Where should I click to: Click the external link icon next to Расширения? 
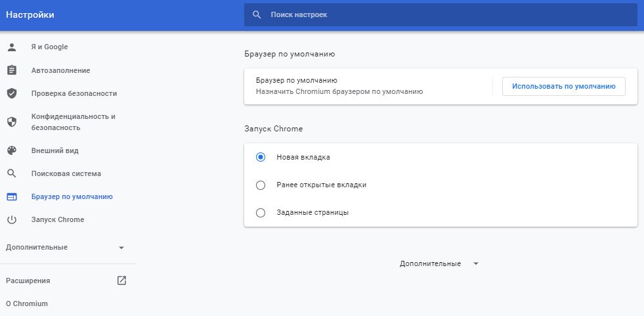(121, 281)
